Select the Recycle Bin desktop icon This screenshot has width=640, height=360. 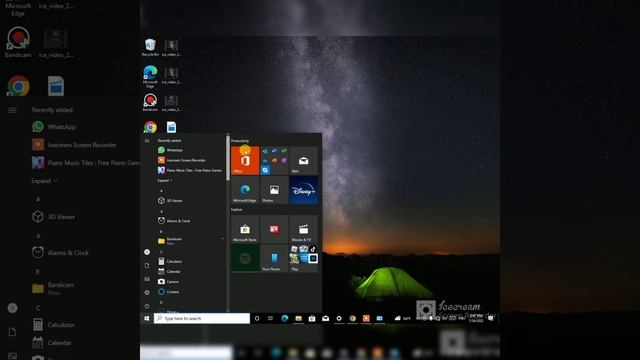[150, 47]
